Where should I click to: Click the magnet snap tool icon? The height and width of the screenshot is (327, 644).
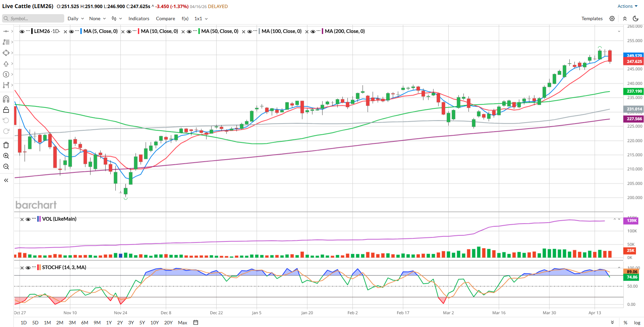[6, 99]
